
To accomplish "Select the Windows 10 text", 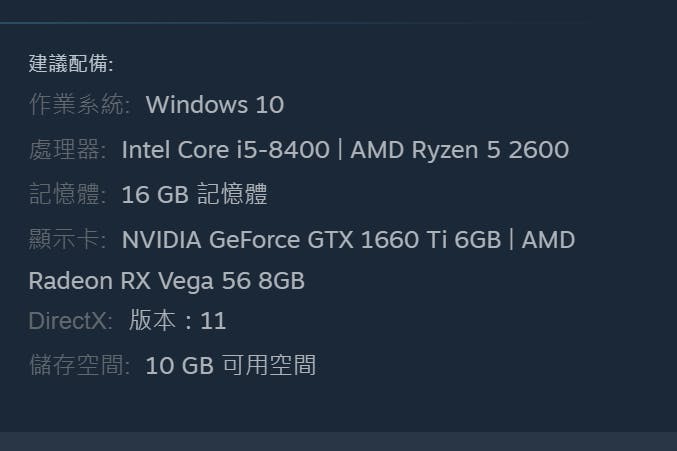I will [215, 105].
